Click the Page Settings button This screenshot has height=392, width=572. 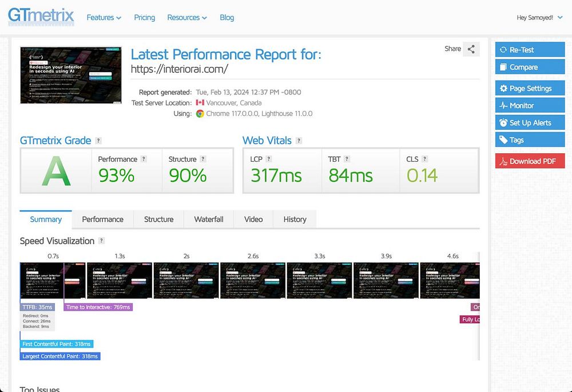click(530, 88)
